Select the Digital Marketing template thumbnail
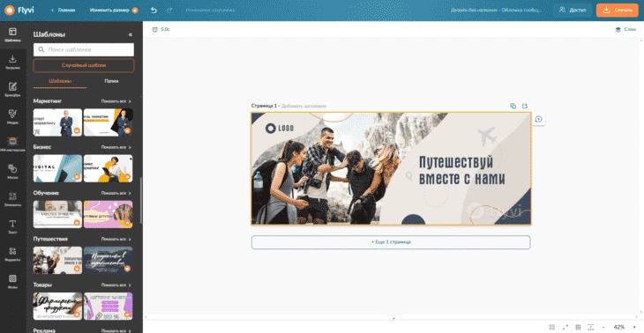The height and width of the screenshot is (333, 644). coord(108,122)
